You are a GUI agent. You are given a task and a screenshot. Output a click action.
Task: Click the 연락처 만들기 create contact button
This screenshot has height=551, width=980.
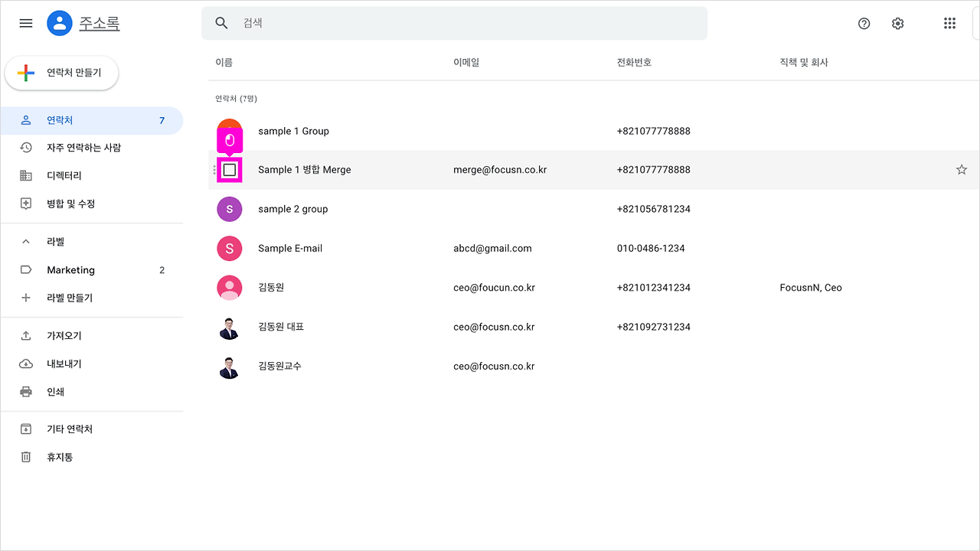(61, 73)
